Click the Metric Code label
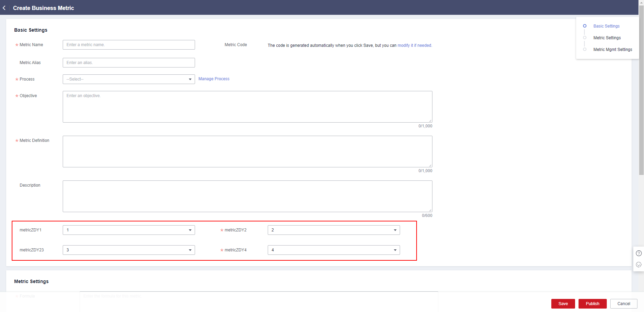 [236, 45]
